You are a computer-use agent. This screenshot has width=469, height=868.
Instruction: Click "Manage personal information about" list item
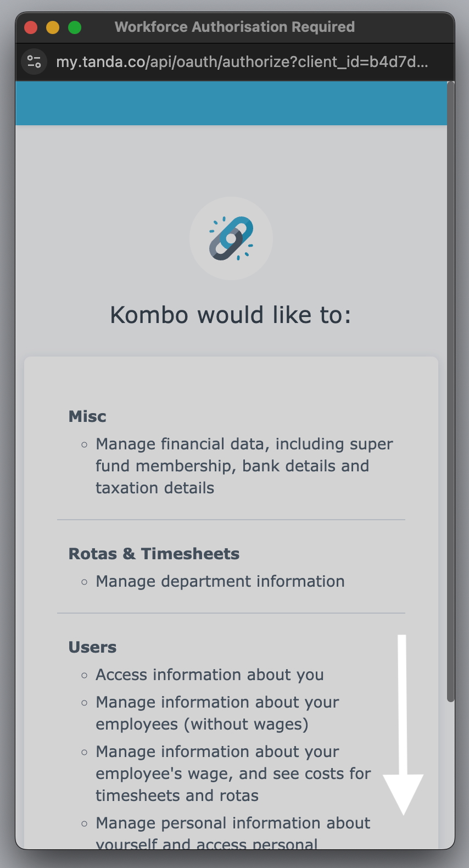coord(233,823)
